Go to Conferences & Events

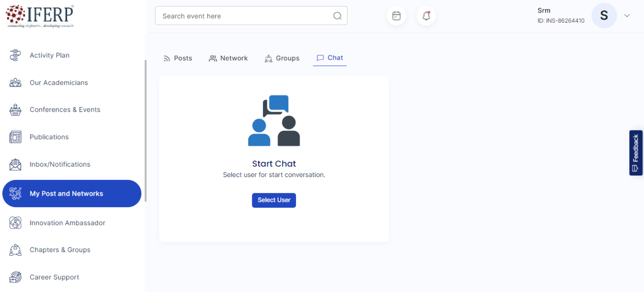[x=65, y=110]
